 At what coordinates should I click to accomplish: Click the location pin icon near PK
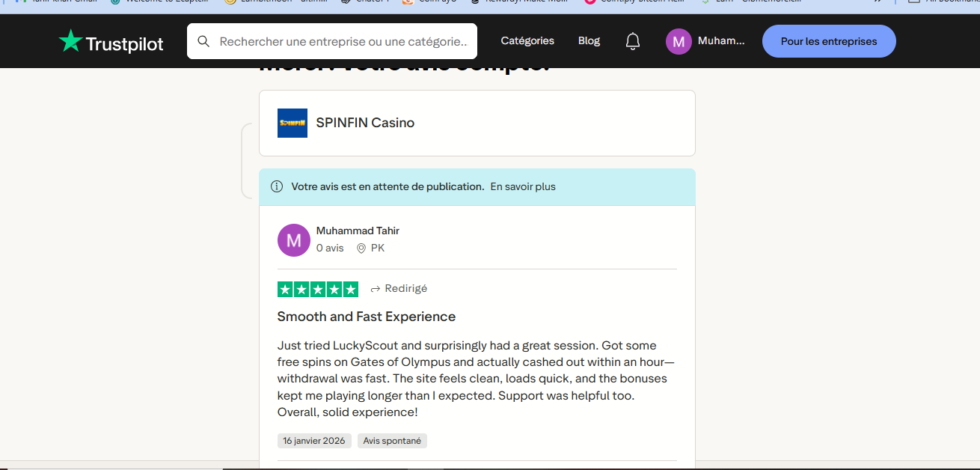tap(361, 248)
